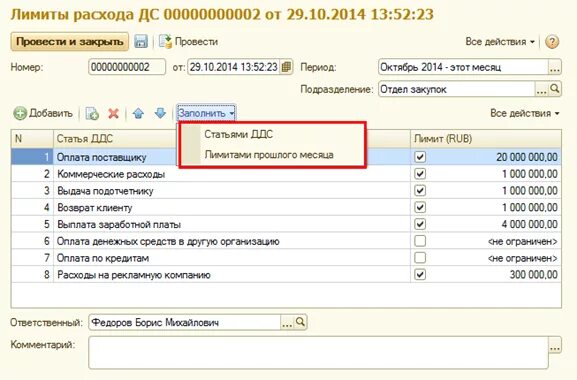The height and width of the screenshot is (380, 577).
Task: Click the magnifier icon next to Подразделение
Action: (555, 89)
